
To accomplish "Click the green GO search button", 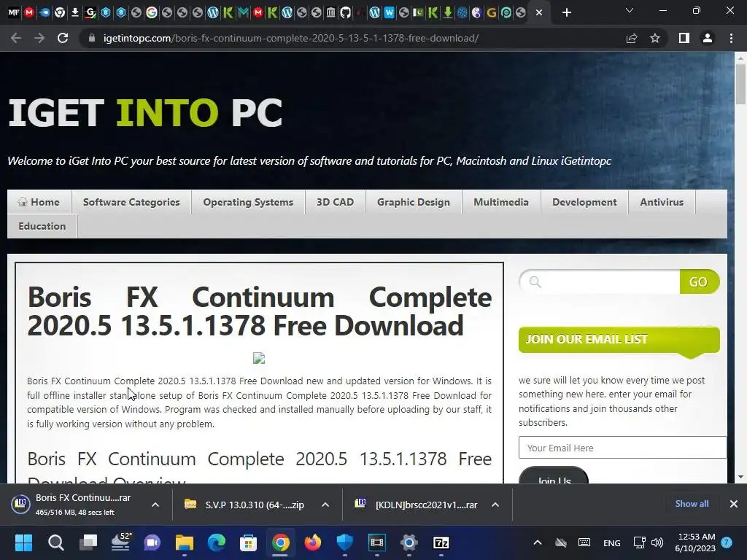I will pyautogui.click(x=699, y=282).
